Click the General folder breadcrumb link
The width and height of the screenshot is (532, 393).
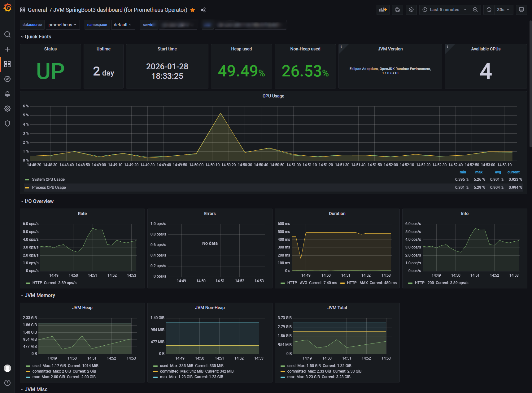point(37,10)
